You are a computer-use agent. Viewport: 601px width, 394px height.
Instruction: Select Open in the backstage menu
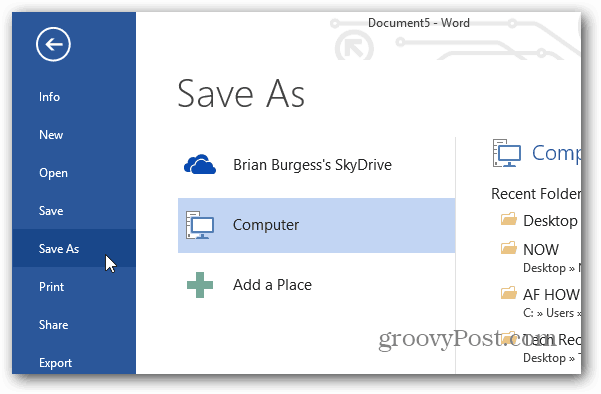tap(74, 173)
